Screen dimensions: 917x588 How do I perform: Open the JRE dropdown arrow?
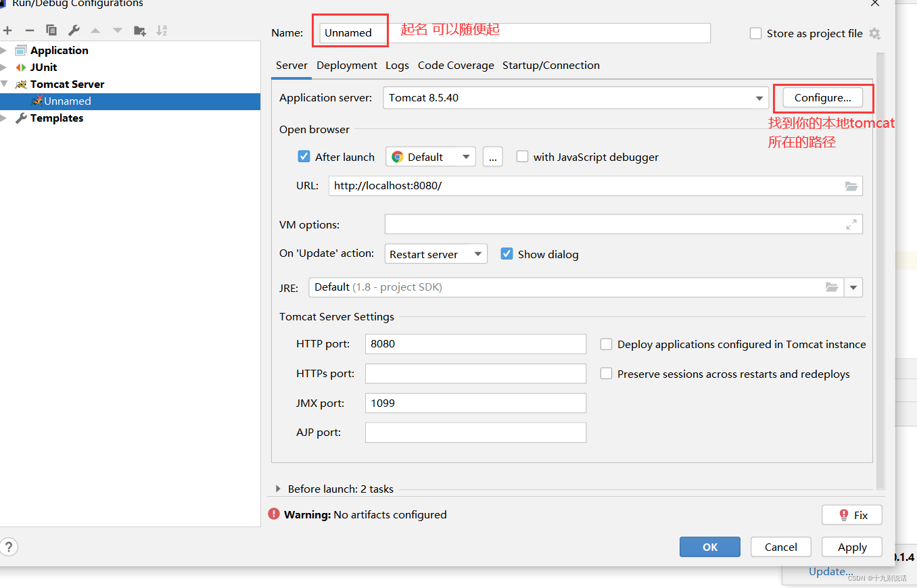pos(853,287)
